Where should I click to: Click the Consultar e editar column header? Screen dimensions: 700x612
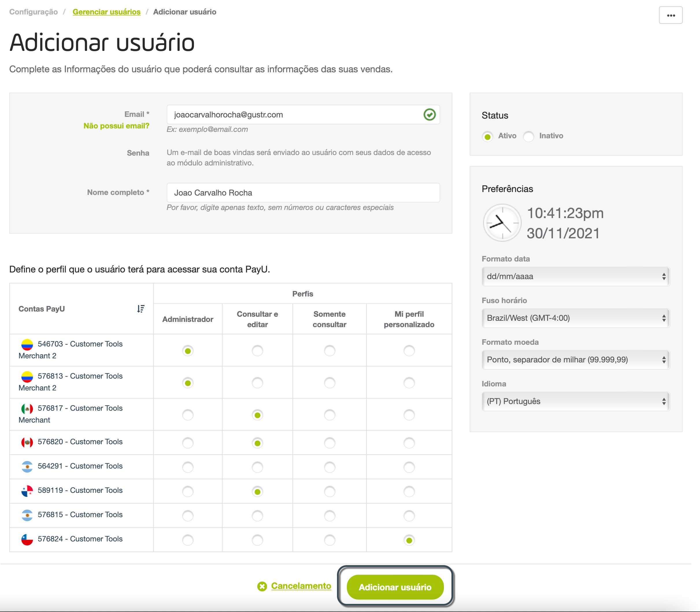(x=257, y=319)
